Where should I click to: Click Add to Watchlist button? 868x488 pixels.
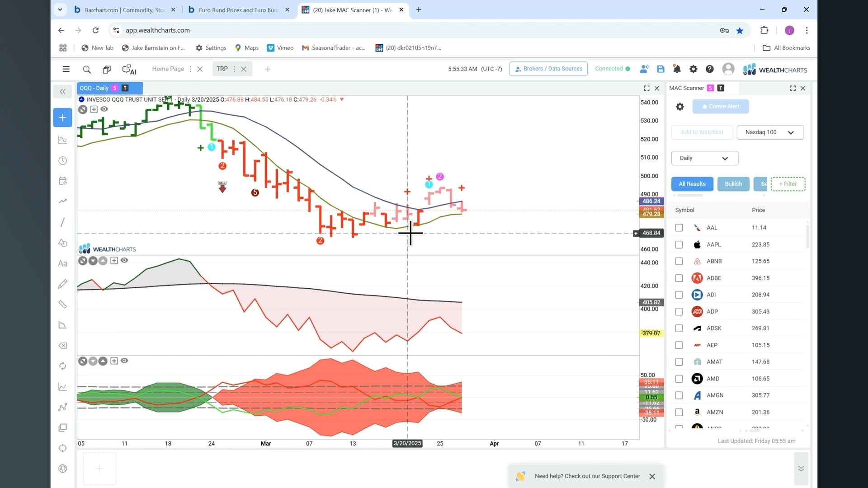pos(702,132)
